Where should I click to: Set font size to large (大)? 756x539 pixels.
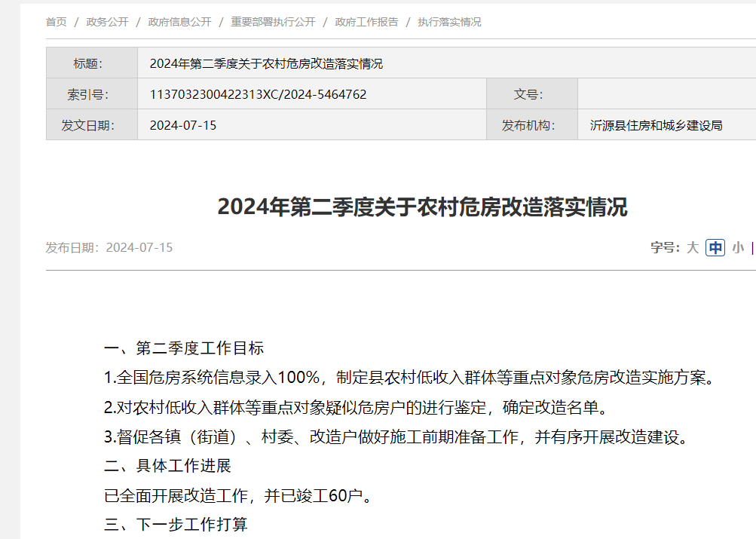692,247
